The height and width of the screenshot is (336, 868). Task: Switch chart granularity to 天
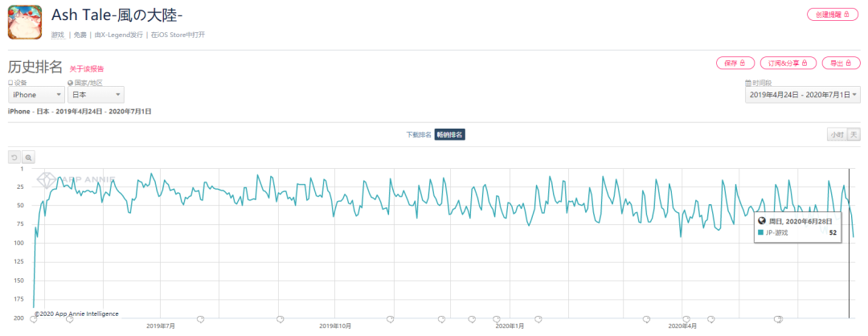point(854,134)
